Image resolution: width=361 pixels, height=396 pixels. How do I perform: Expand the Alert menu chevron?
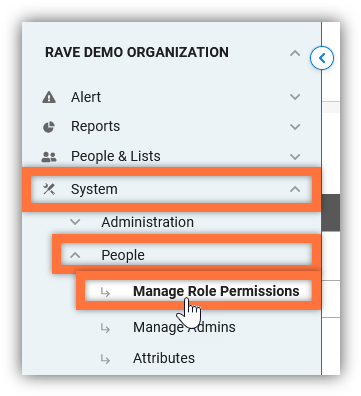(x=295, y=97)
